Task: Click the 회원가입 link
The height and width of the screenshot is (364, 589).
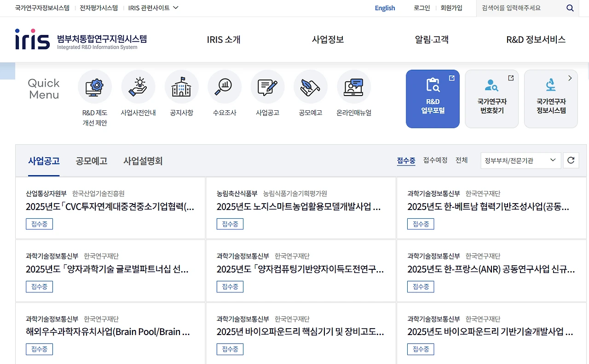Action: (x=451, y=8)
